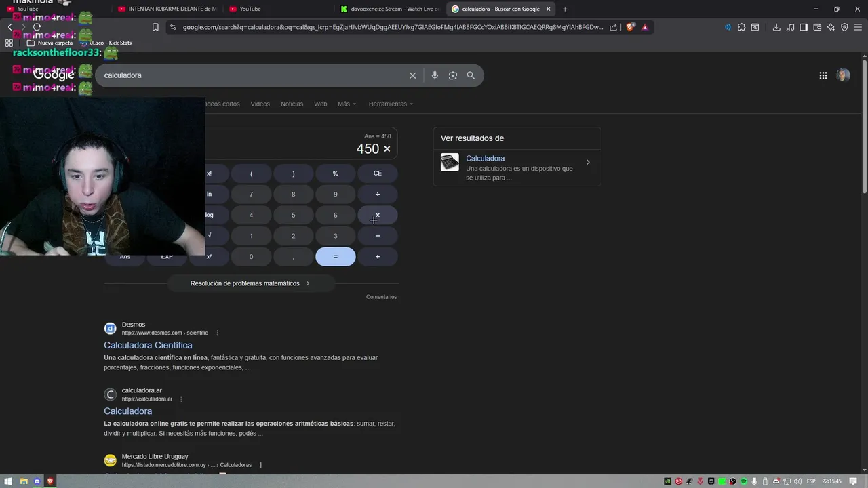
Task: Go back with the browser back arrow
Action: (x=9, y=27)
